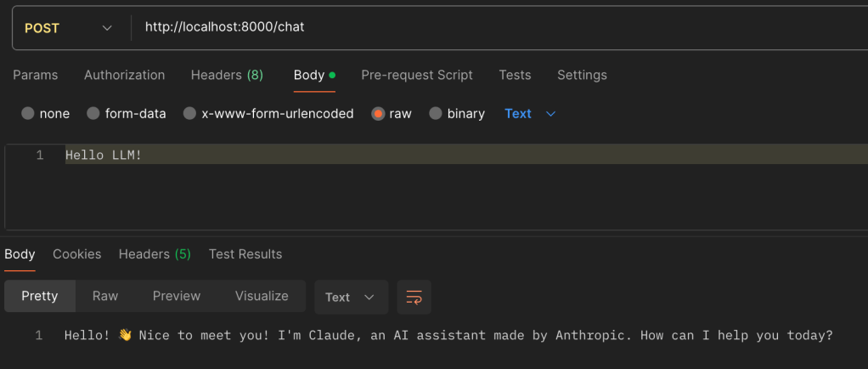Click the request URL input field
The image size is (868, 369).
coord(493,27)
